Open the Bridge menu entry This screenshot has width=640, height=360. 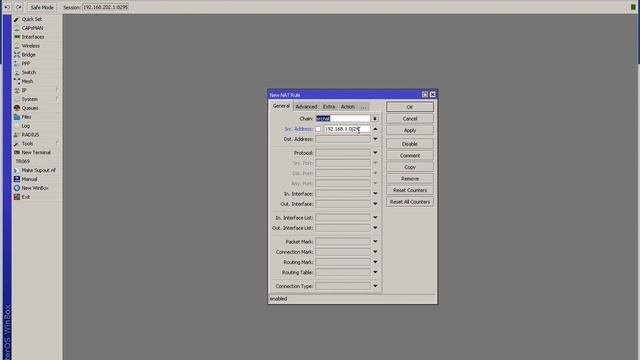coord(28,55)
